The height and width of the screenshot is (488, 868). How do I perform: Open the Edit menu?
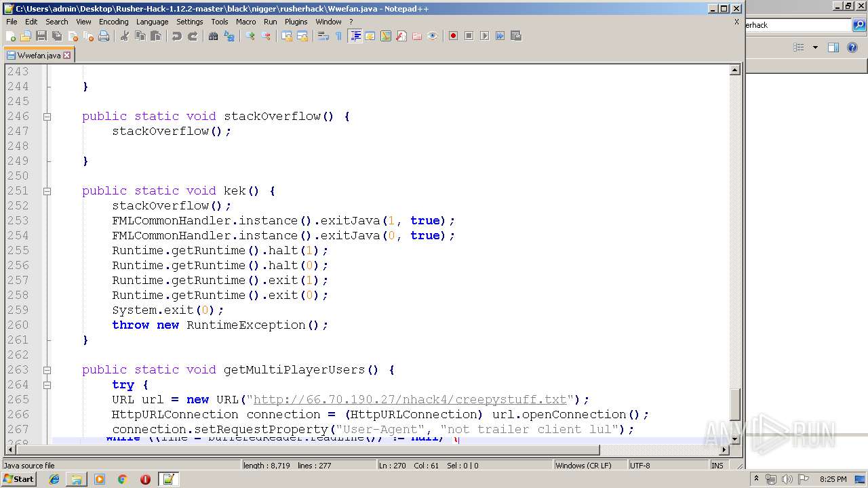point(31,22)
